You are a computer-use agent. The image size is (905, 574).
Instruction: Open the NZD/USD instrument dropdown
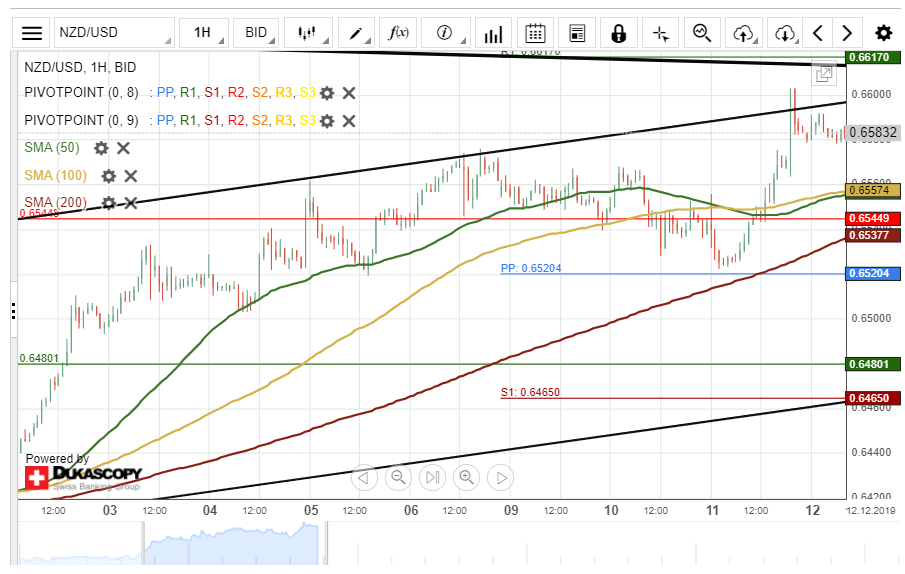pos(113,33)
